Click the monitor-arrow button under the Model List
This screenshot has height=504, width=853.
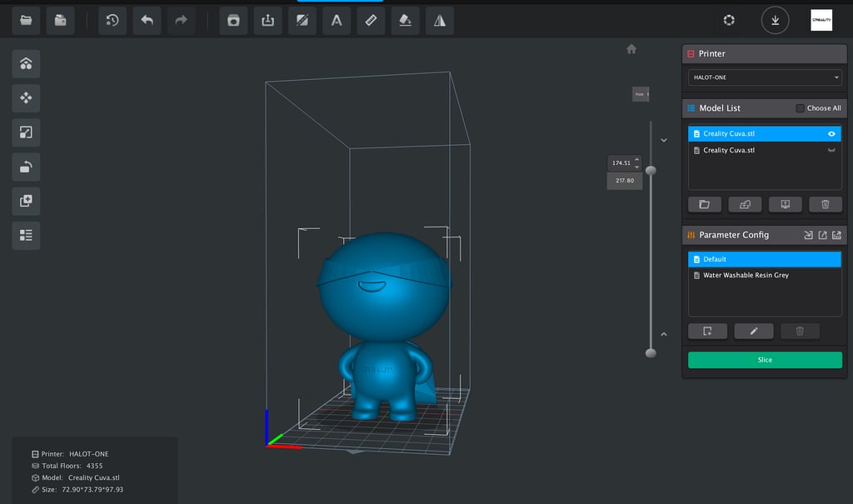click(785, 204)
